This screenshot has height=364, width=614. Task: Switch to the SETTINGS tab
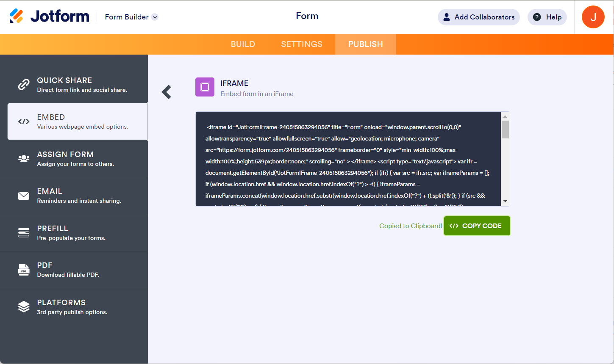[x=301, y=44]
